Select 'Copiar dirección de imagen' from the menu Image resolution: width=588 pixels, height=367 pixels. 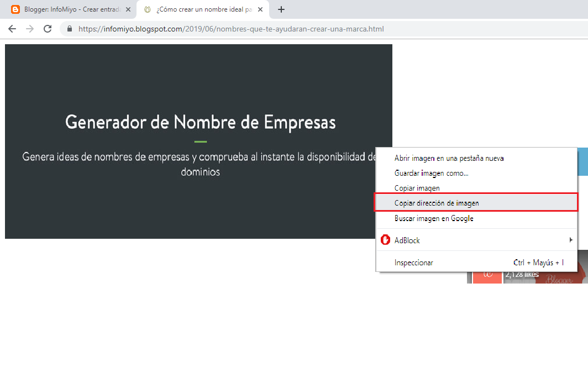point(437,202)
